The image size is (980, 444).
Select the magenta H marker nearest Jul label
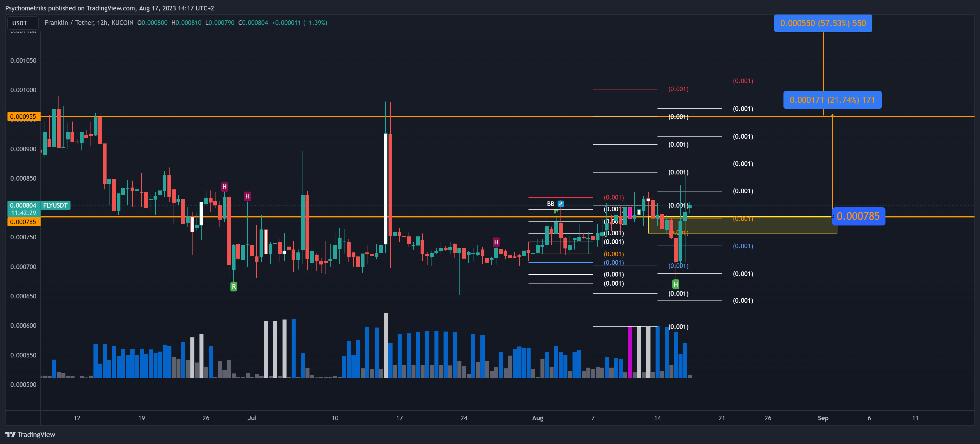[x=247, y=196]
